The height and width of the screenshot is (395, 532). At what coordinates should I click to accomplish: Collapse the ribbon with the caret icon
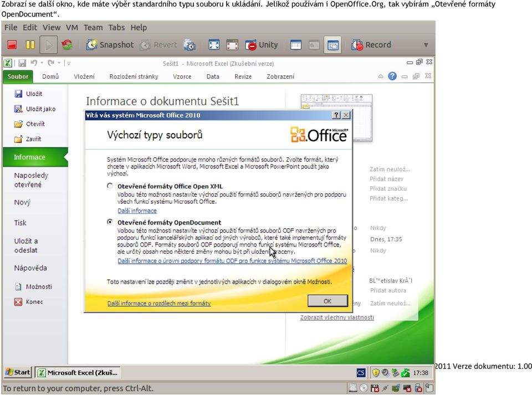[381, 76]
